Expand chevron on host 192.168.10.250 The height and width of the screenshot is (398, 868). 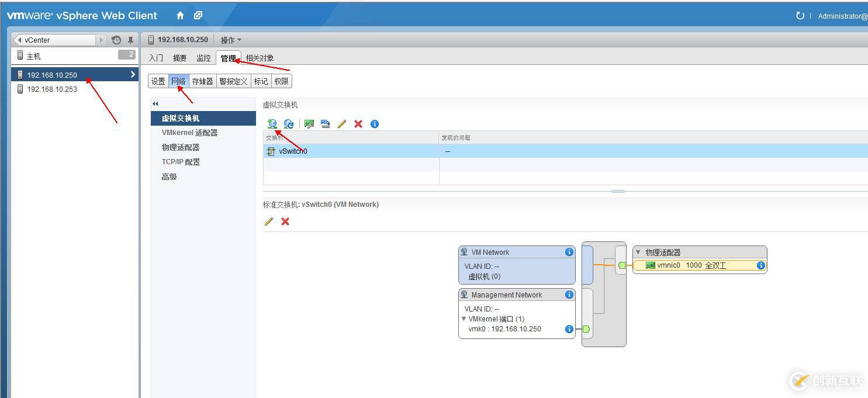click(133, 74)
